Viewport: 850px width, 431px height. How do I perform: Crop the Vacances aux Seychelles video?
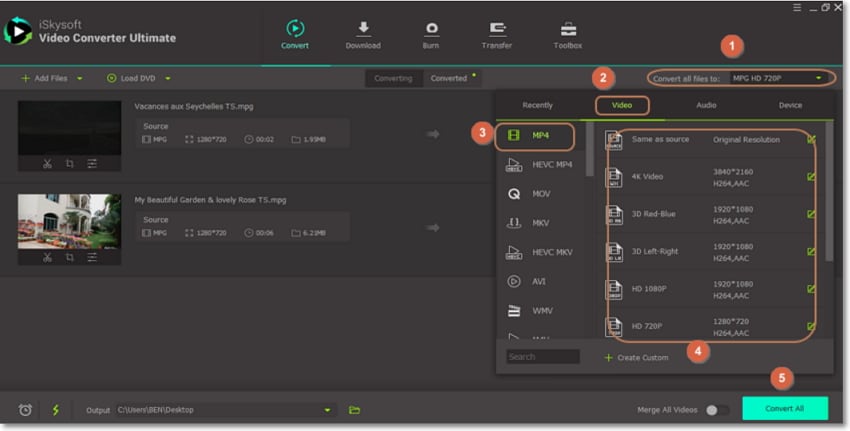pyautogui.click(x=69, y=163)
